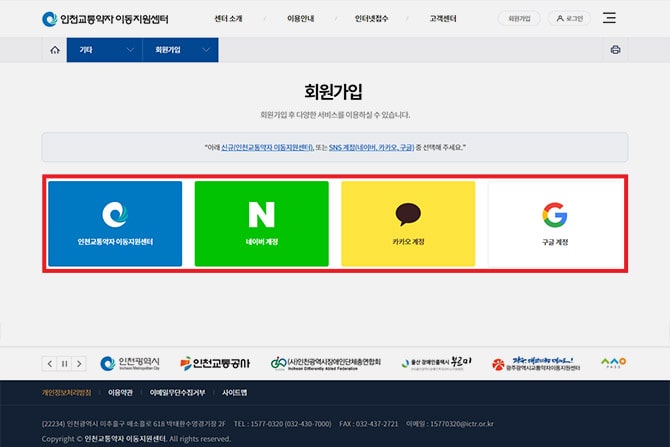Open 개인정보처리방침 footer link
The height and width of the screenshot is (447, 670).
pos(67,393)
